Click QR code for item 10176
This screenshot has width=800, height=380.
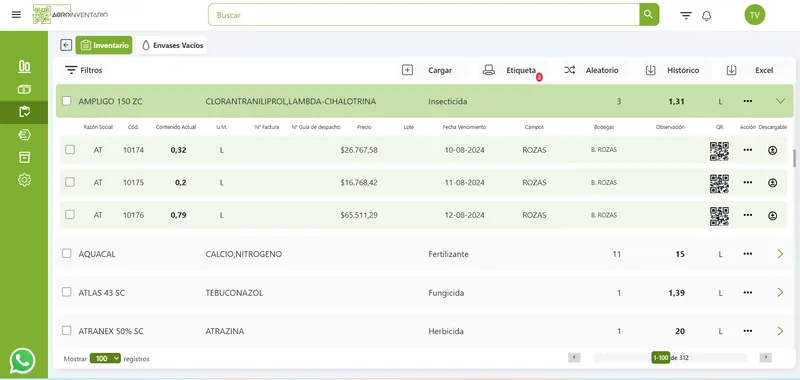point(719,216)
